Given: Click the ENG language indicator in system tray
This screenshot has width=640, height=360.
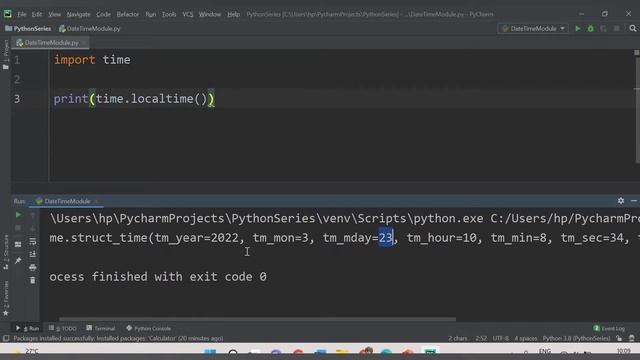Looking at the screenshot, I should [x=545, y=351].
